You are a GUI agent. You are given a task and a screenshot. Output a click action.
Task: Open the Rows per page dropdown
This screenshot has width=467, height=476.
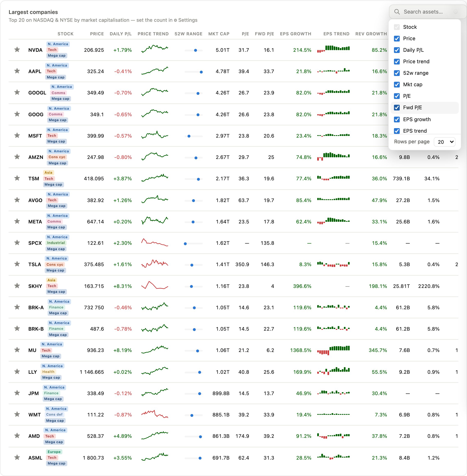445,142
